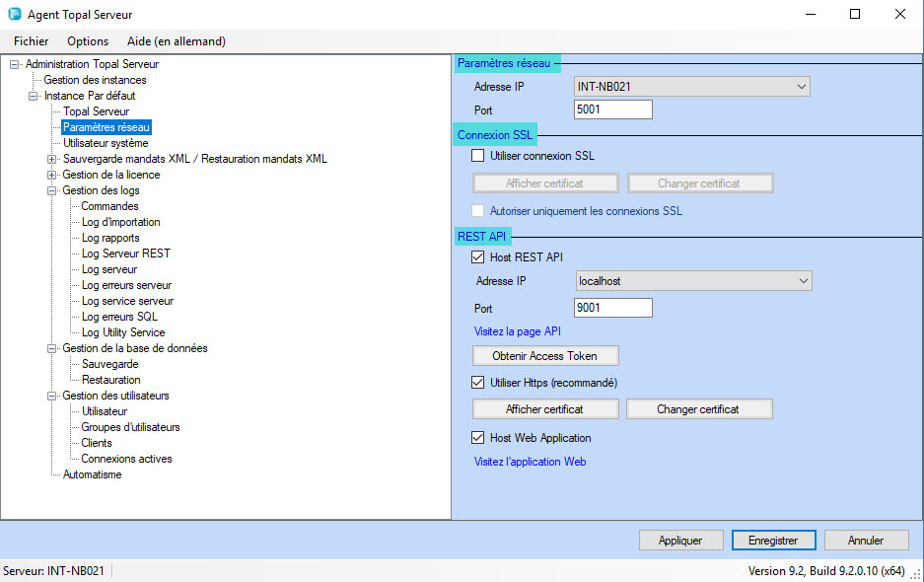The image size is (924, 582).
Task: Click the REST API port field showing 9001
Action: (x=612, y=308)
